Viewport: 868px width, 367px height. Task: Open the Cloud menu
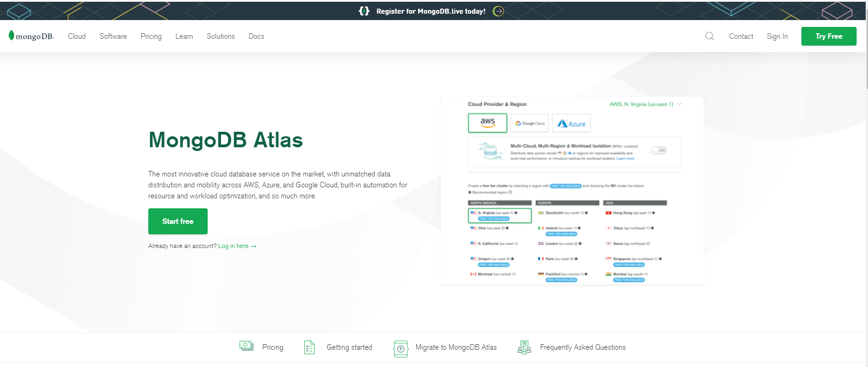[77, 36]
